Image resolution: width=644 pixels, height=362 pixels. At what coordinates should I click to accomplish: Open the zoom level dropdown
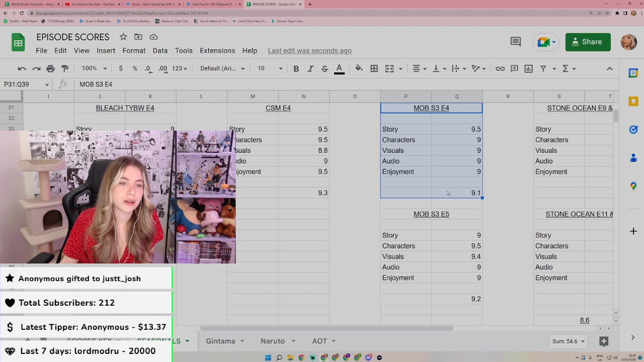click(x=94, y=68)
